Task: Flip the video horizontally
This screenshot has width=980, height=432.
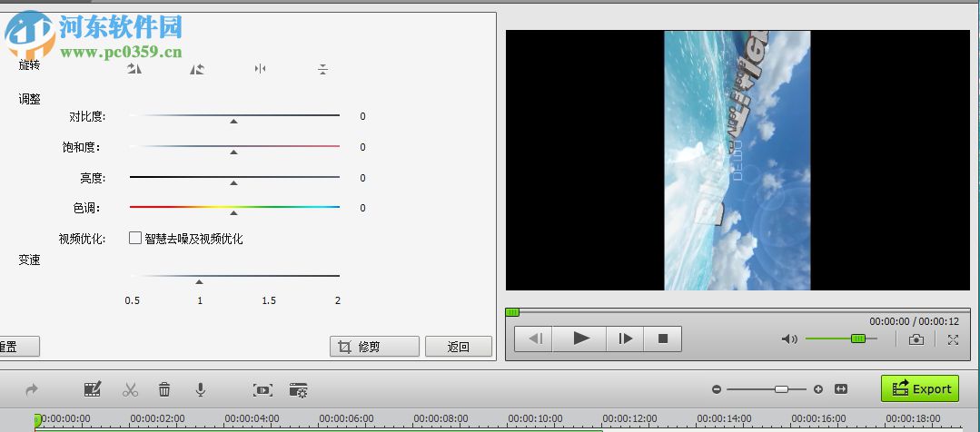Action: point(260,69)
